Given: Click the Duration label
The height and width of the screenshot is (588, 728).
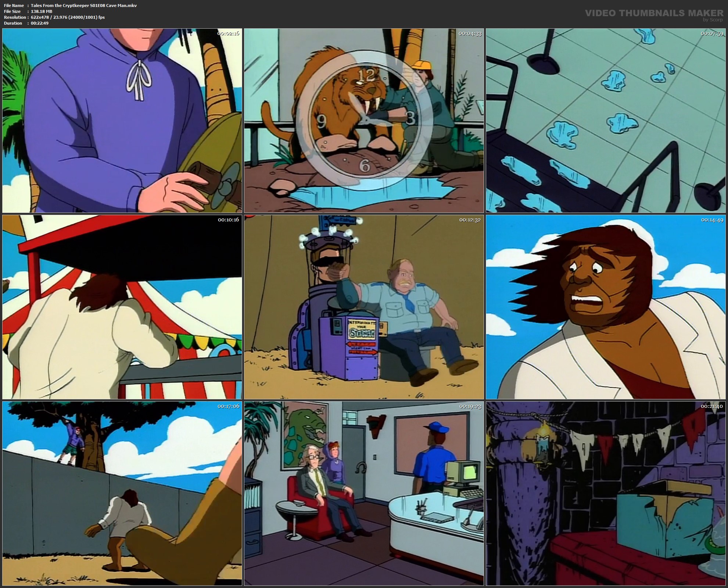Looking at the screenshot, I should point(13,23).
